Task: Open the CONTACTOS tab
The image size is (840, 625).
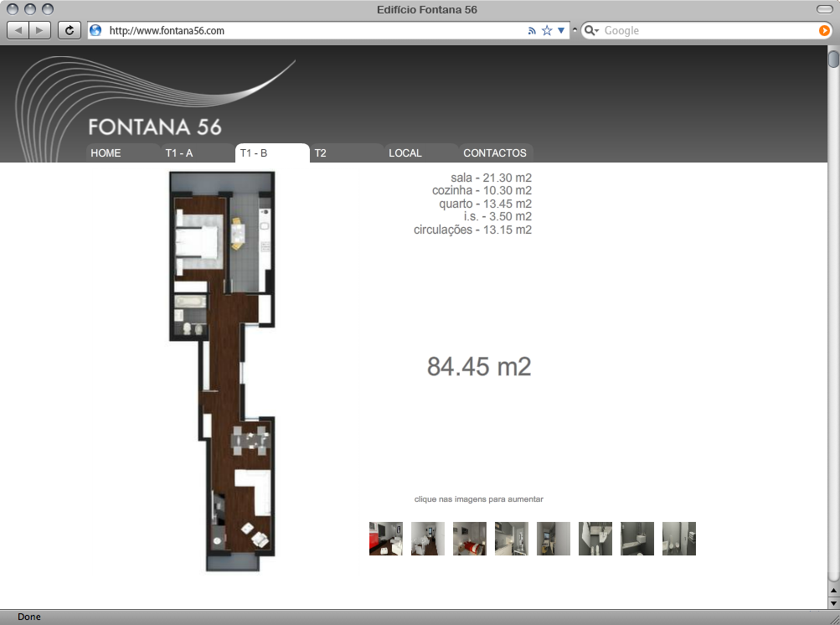Action: tap(496, 152)
